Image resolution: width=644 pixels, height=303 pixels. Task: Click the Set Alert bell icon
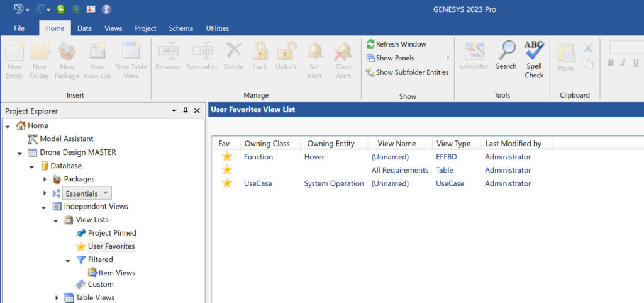tap(314, 53)
